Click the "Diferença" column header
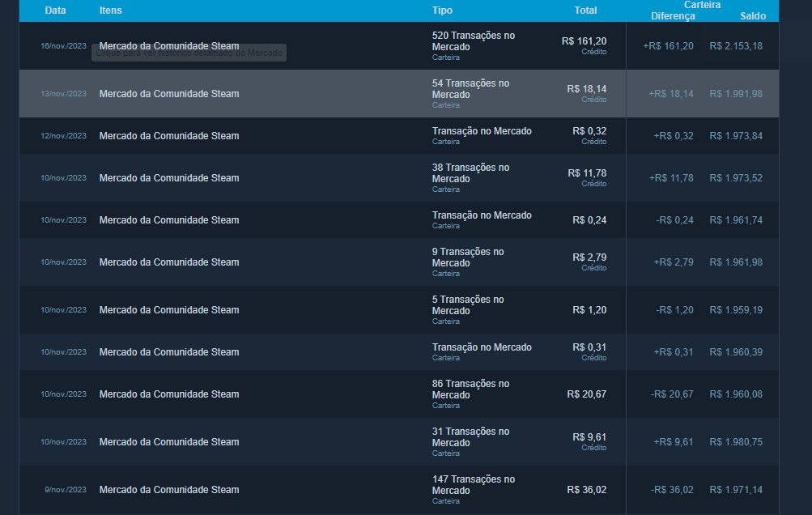812x515 pixels. pyautogui.click(x=673, y=16)
